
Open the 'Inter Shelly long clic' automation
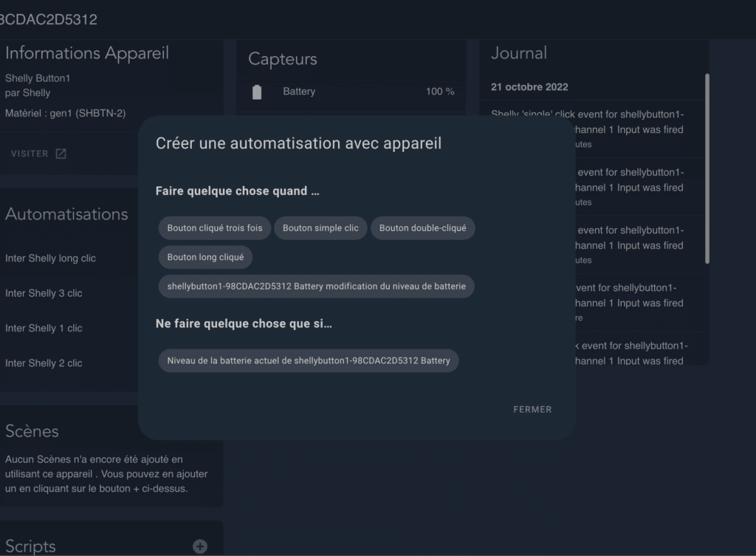click(x=51, y=258)
